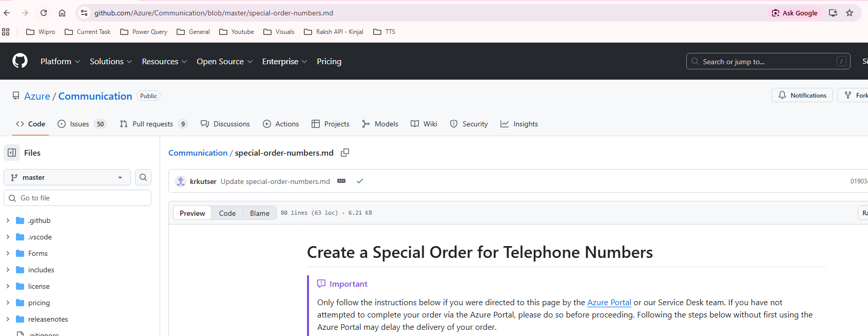Open the Wiki tab
This screenshot has height=336, width=868.
(424, 124)
